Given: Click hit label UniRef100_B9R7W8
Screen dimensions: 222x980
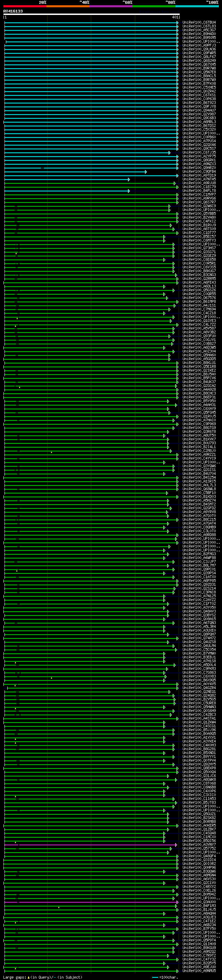Looking at the screenshot, I should [199, 68].
